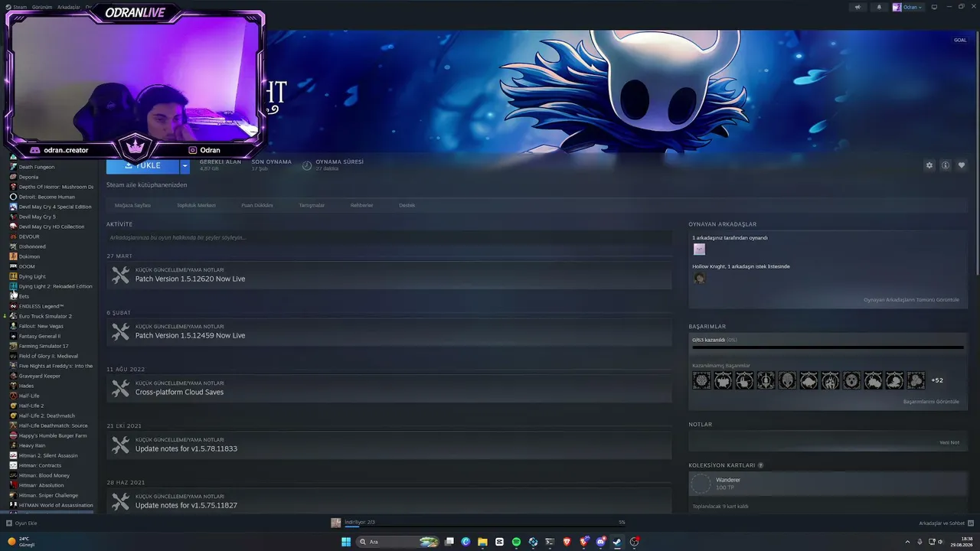This screenshot has height=551, width=980.
Task: Open Başarımlarını Görüntüle achievements link
Action: coord(931,402)
